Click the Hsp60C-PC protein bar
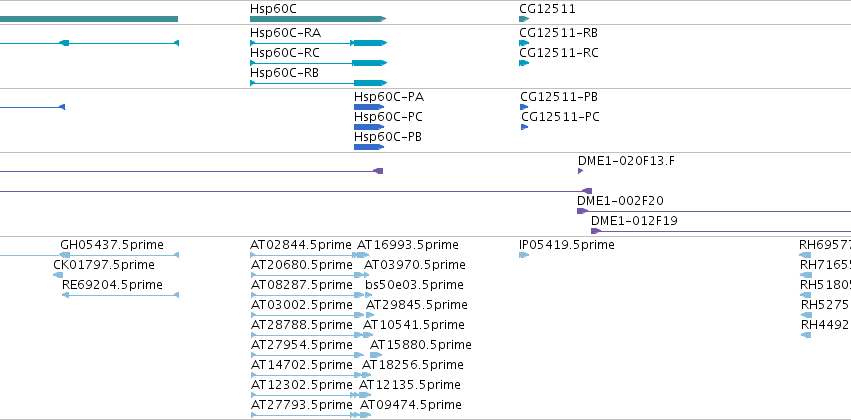Screen dimensions: 851x420 [x=369, y=127]
